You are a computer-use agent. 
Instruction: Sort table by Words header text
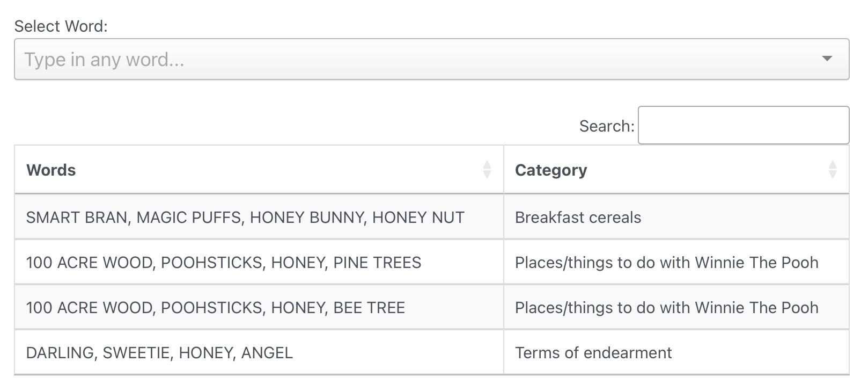pos(51,170)
